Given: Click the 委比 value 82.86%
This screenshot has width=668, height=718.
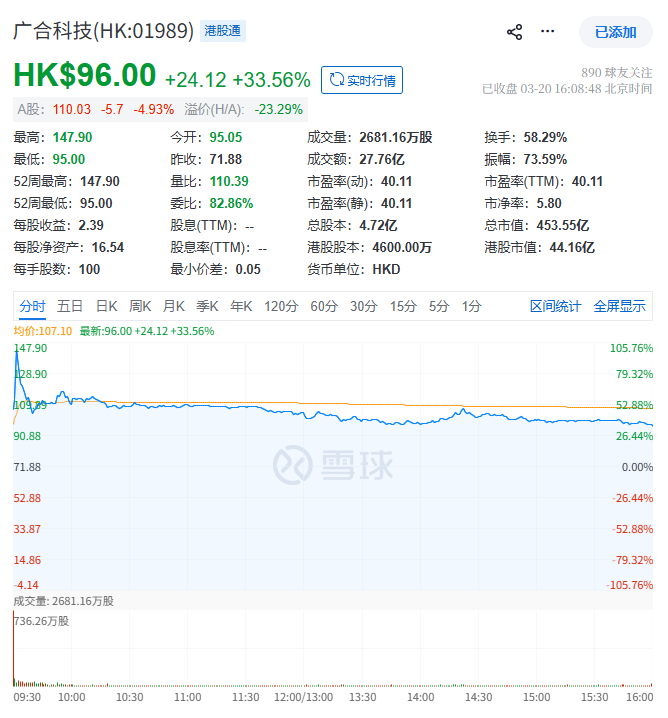Looking at the screenshot, I should [x=231, y=203].
